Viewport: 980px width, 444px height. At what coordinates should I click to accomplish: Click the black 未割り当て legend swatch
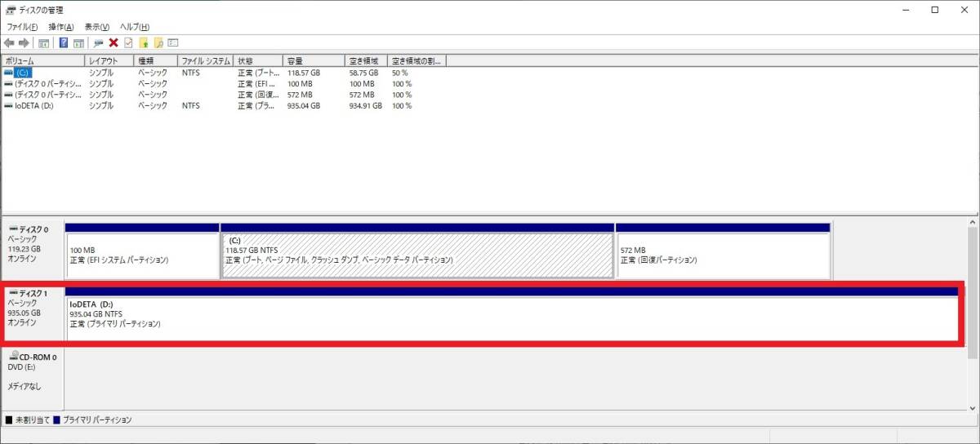click(x=9, y=420)
